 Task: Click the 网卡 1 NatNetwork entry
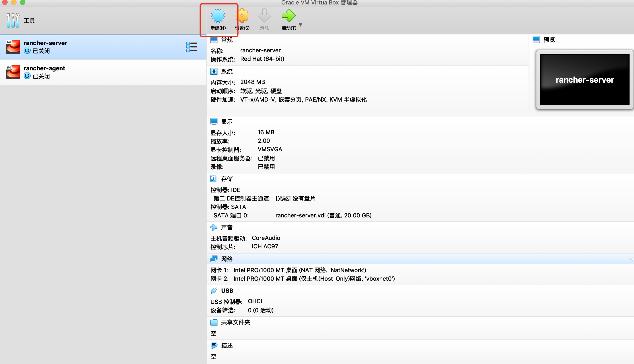point(300,270)
